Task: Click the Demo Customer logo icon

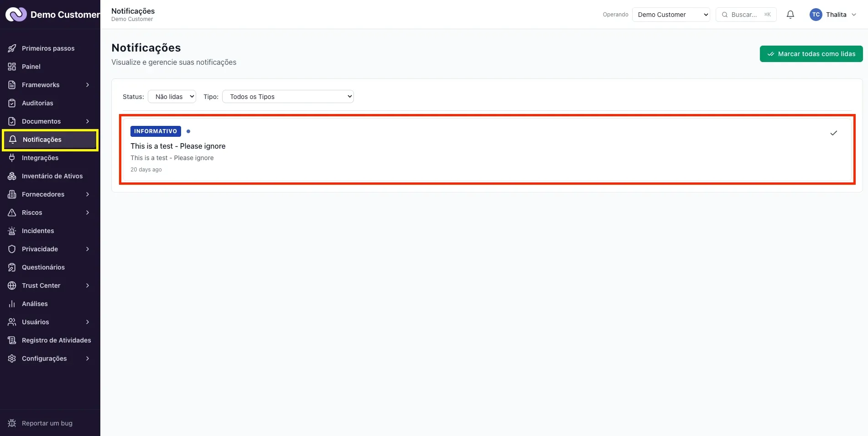Action: pos(16,15)
